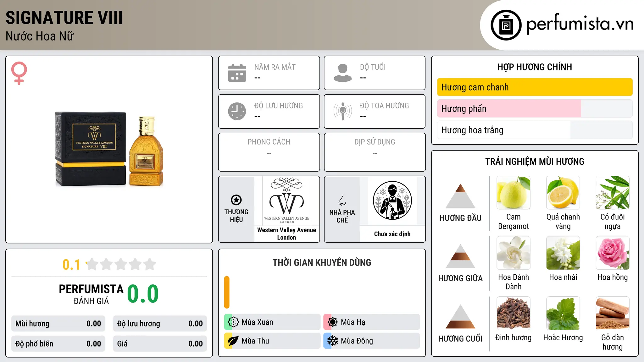Image resolution: width=644 pixels, height=362 pixels.
Task: Click the Signature VIII bottle and box photo
Action: (109, 149)
